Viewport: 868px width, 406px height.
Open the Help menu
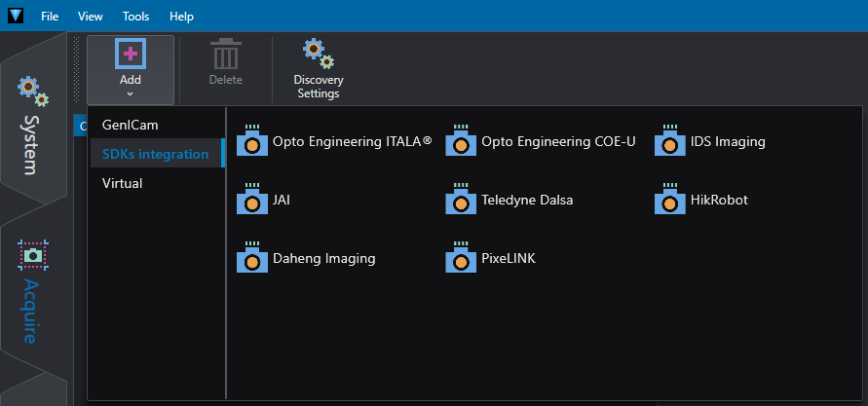[x=181, y=16]
